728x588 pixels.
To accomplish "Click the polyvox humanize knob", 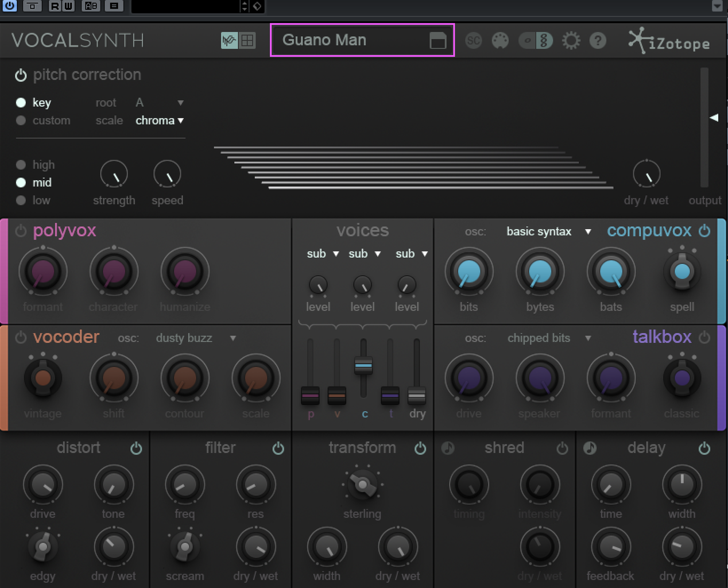I will point(184,272).
